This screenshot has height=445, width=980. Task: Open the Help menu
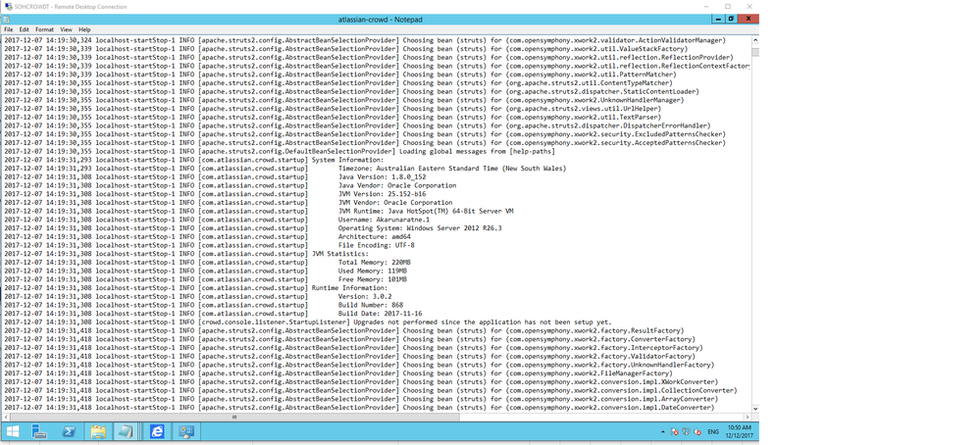click(84, 29)
